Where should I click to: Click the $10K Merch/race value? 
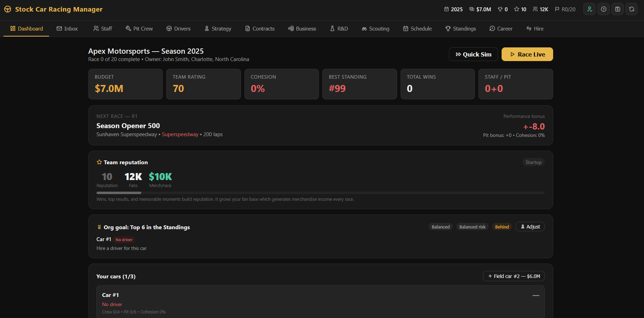click(160, 177)
